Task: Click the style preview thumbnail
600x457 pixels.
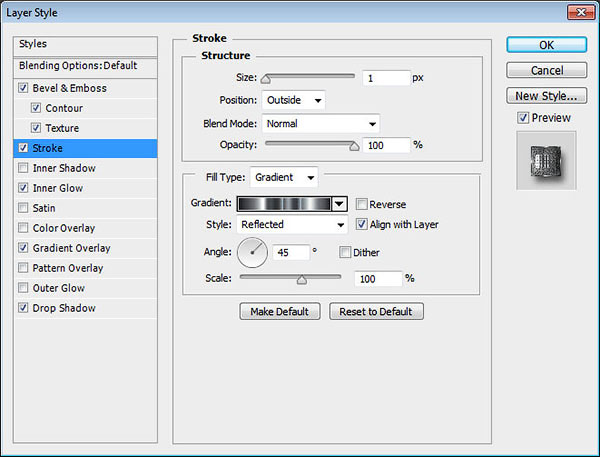Action: coord(546,160)
